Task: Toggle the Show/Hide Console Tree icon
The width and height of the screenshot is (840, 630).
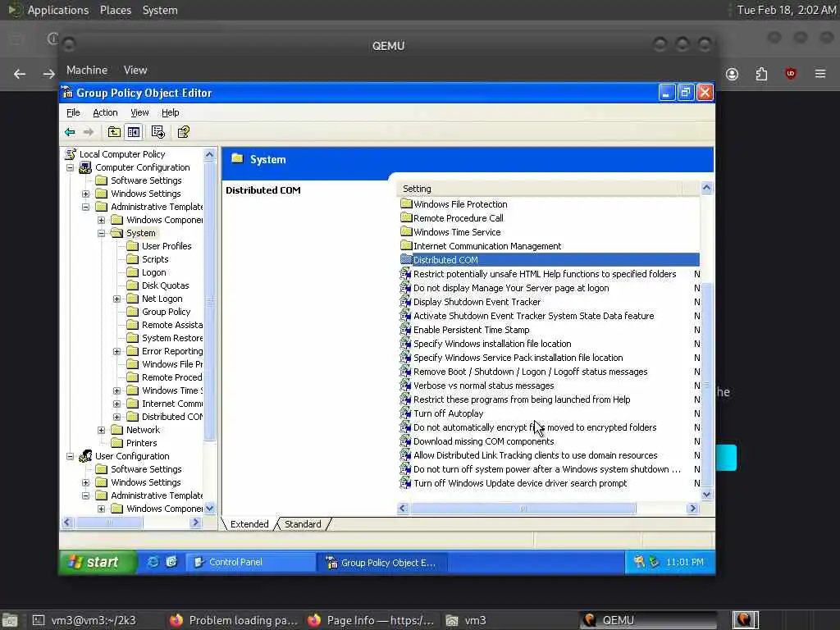Action: (134, 132)
